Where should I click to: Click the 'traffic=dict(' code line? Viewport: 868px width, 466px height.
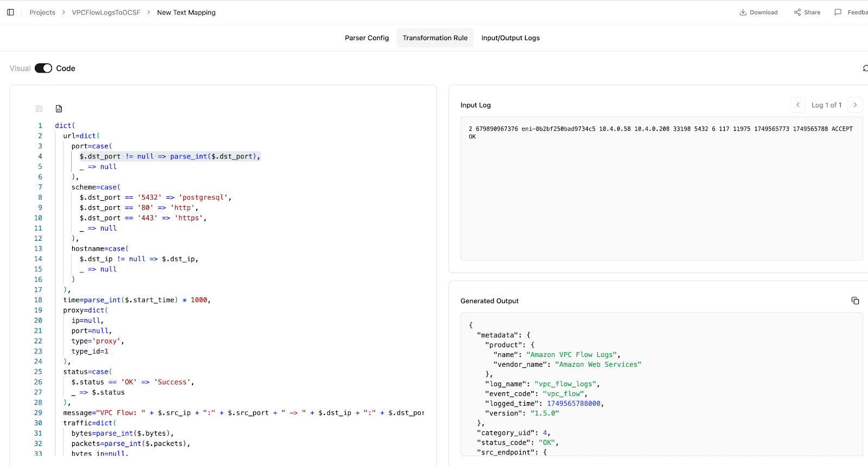(90, 423)
